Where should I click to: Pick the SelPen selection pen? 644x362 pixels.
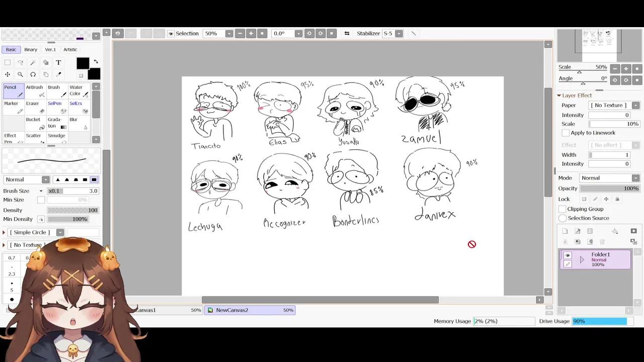57,107
